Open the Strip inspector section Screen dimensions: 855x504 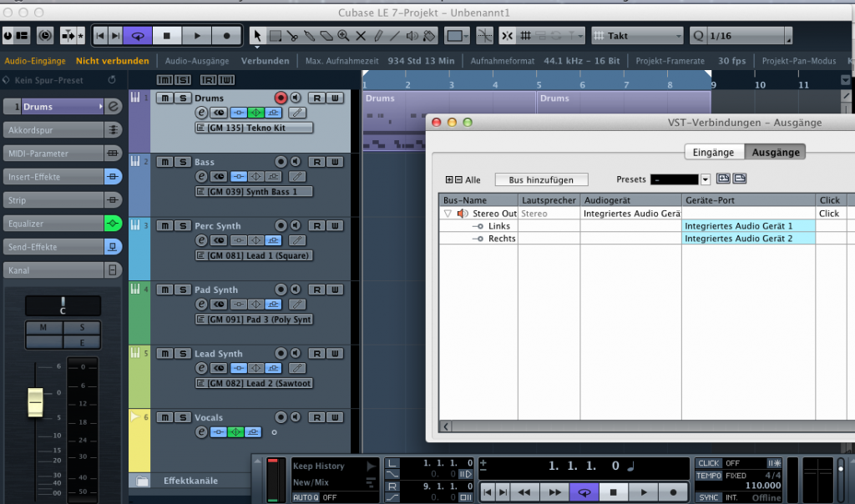(53, 200)
